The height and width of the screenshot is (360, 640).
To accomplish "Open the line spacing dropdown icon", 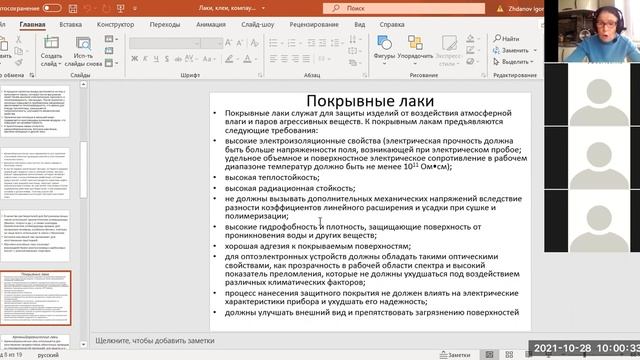I will coord(337,43).
